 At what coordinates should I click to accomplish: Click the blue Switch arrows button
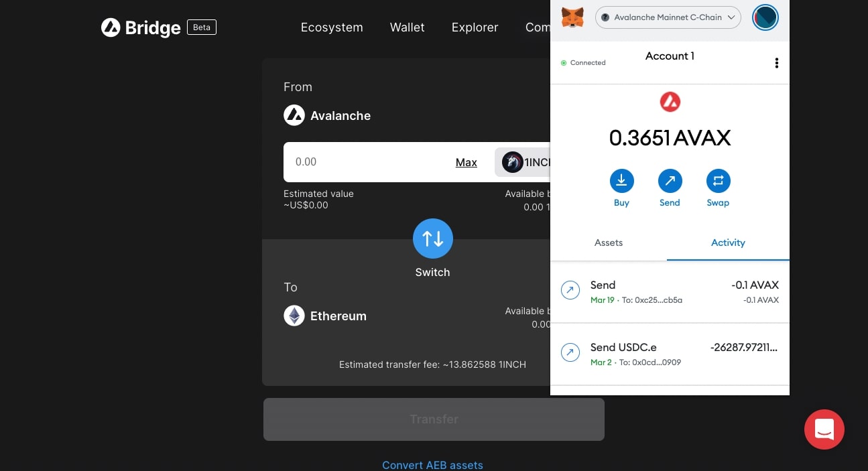tap(433, 239)
